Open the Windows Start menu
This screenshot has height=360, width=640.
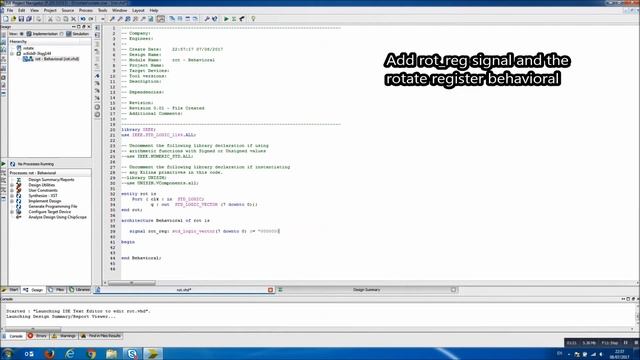(8, 353)
